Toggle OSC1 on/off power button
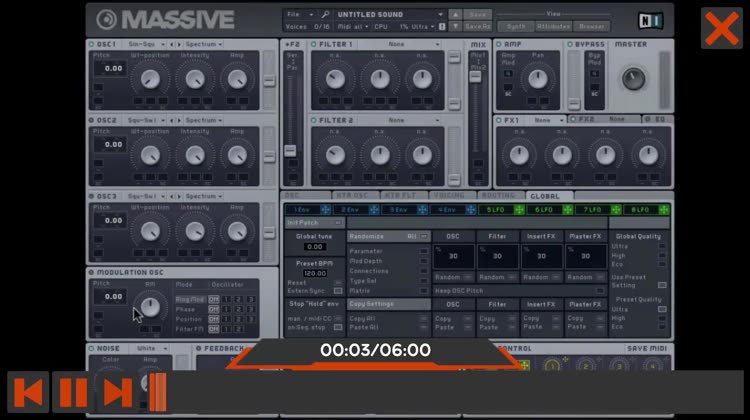This screenshot has width=750, height=420. [91, 44]
